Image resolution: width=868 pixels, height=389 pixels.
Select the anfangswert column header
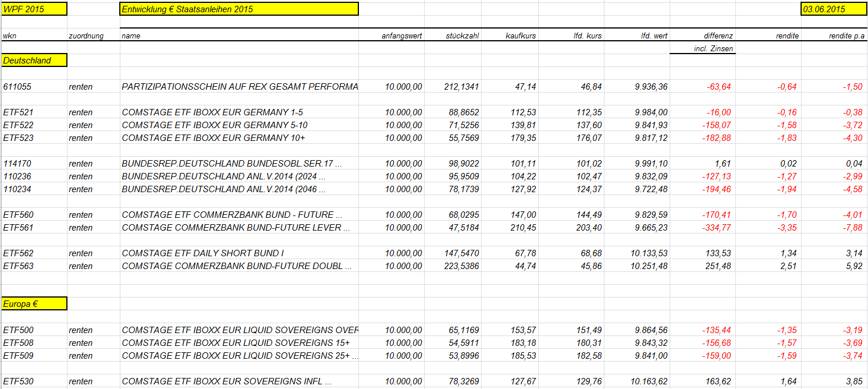(x=392, y=36)
